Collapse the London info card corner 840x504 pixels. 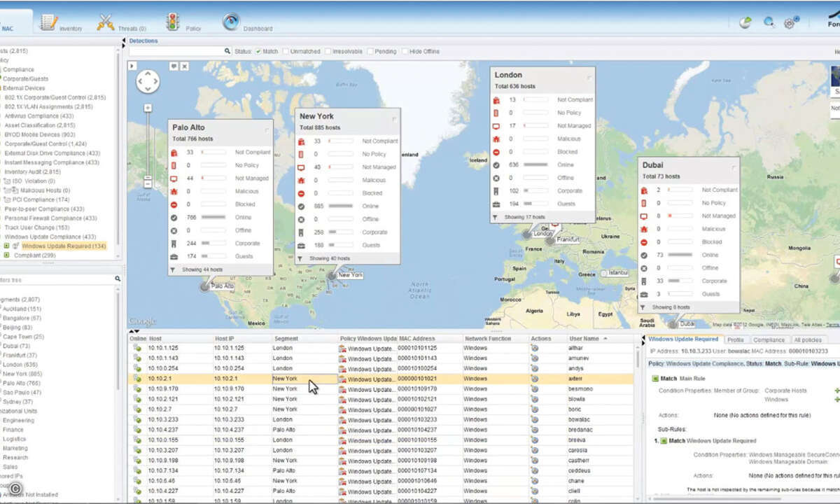pyautogui.click(x=589, y=76)
